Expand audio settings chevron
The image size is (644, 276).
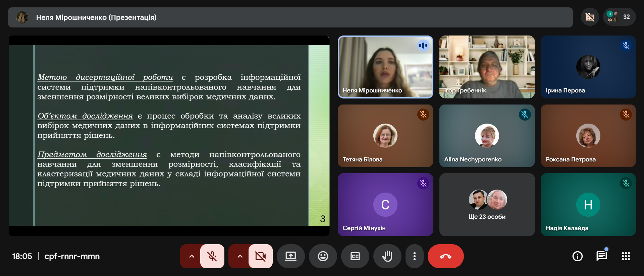[192, 256]
